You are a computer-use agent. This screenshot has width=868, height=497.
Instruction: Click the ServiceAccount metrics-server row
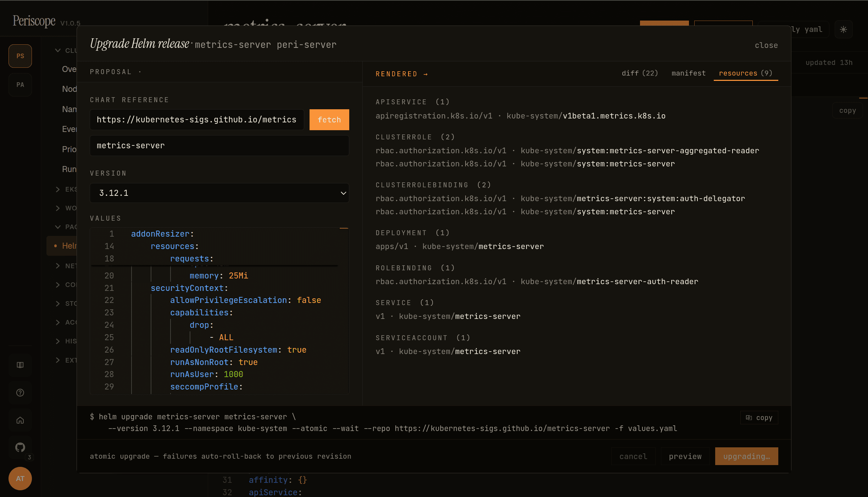448,352
